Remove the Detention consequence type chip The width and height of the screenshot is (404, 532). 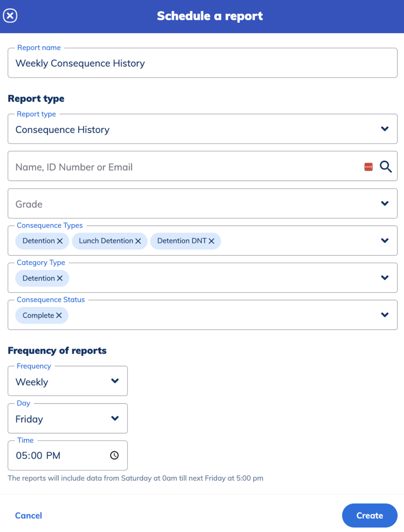(60, 241)
